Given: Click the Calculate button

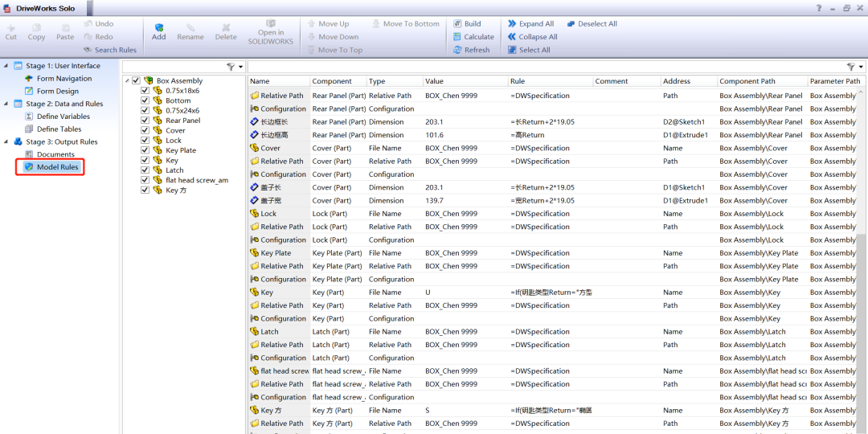Looking at the screenshot, I should (473, 36).
